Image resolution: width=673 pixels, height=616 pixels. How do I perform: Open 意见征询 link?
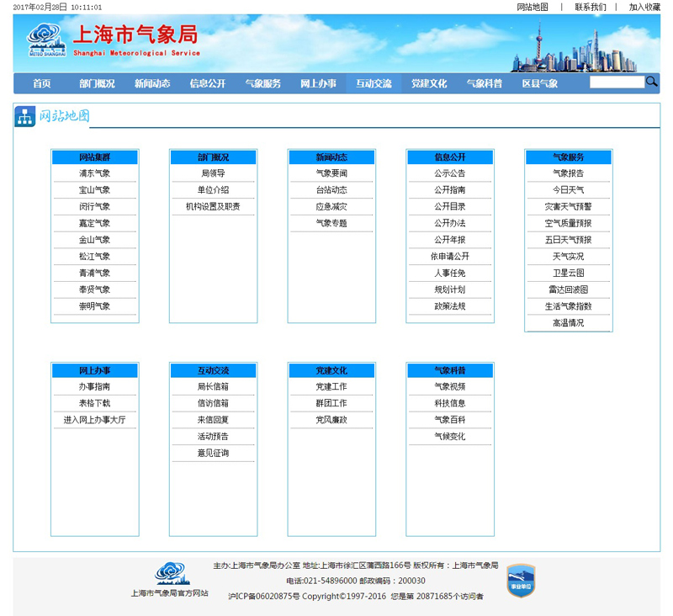(x=214, y=454)
